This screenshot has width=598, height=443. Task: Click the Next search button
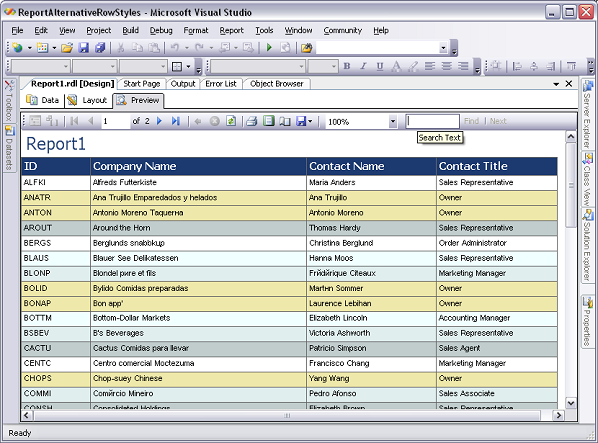498,121
